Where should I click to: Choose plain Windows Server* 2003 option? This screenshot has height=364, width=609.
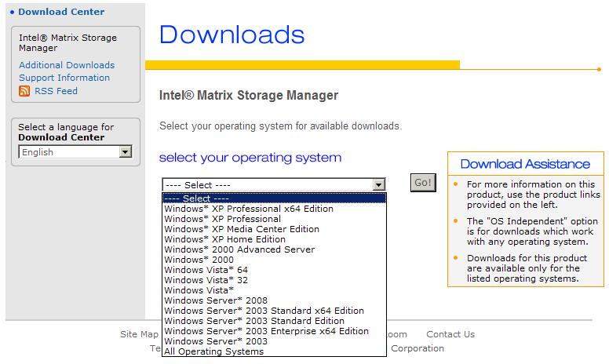(274, 341)
